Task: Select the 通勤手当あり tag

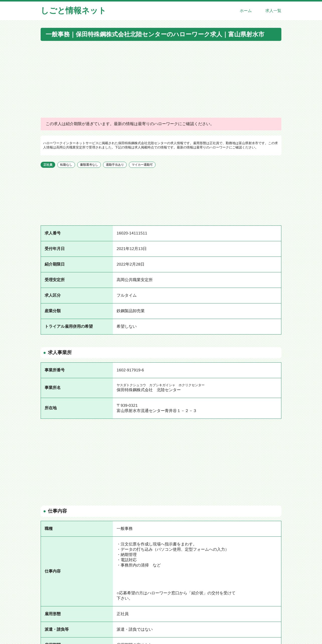Action: [115, 165]
